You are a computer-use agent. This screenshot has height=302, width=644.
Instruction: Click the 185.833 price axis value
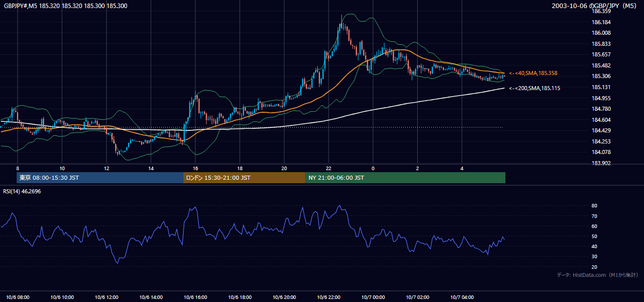601,44
